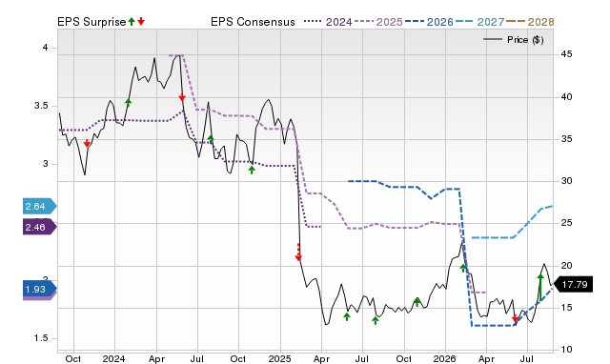The height and width of the screenshot is (364, 610).
Task: Click the 45 price axis label
Action: [566, 54]
